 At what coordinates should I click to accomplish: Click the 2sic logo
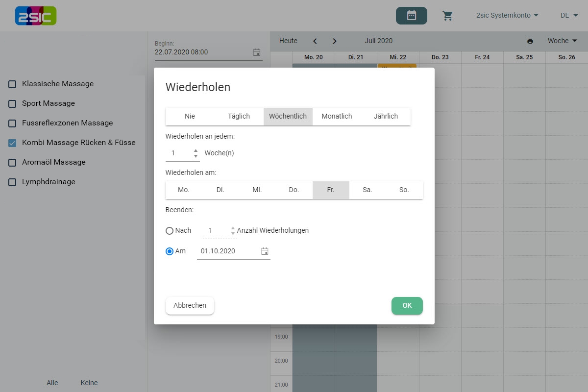point(36,16)
